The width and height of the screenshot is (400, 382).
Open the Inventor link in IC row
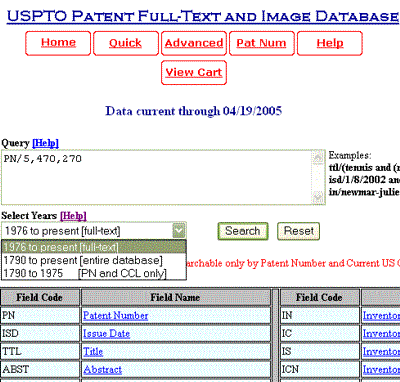[x=381, y=333]
